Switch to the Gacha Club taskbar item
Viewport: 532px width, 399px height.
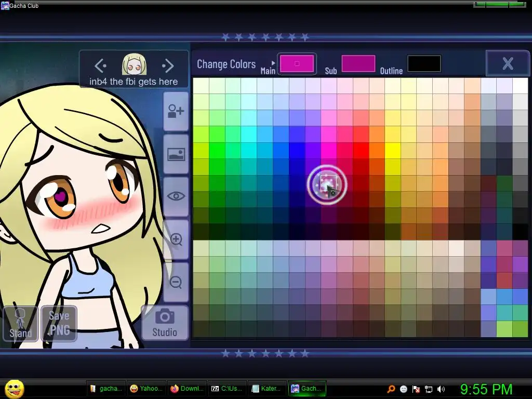point(308,389)
